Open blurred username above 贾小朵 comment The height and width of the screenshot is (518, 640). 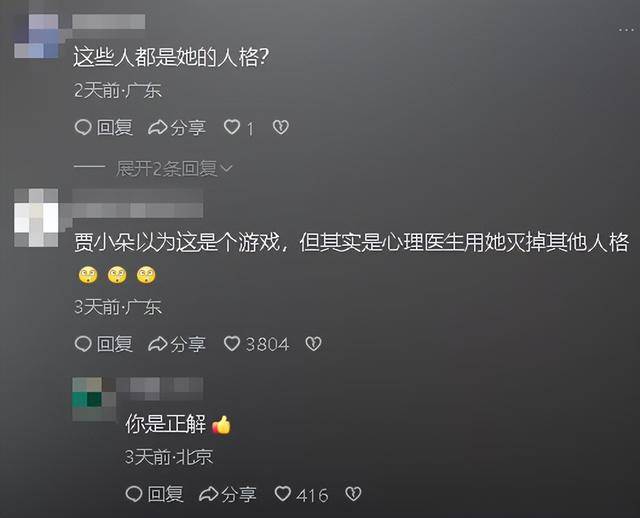138,204
